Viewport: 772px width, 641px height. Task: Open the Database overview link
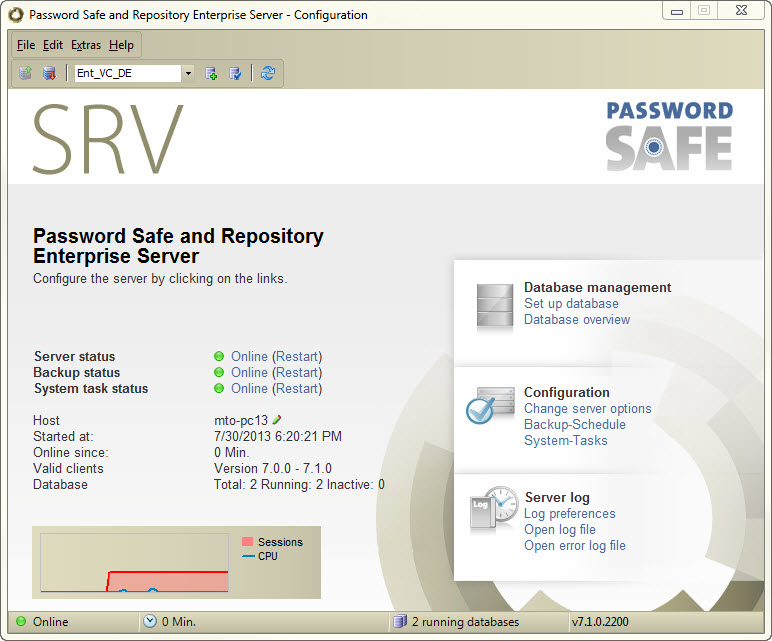click(x=577, y=320)
